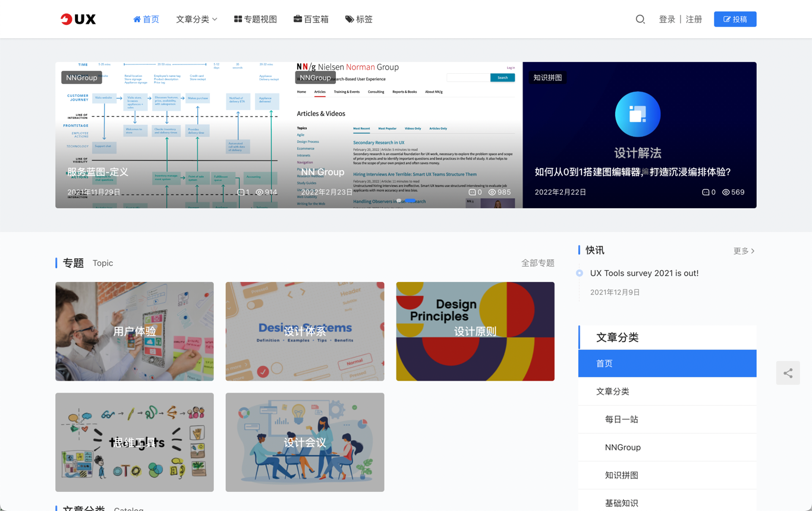Open the search magnifier icon
The image size is (812, 511).
click(x=640, y=19)
